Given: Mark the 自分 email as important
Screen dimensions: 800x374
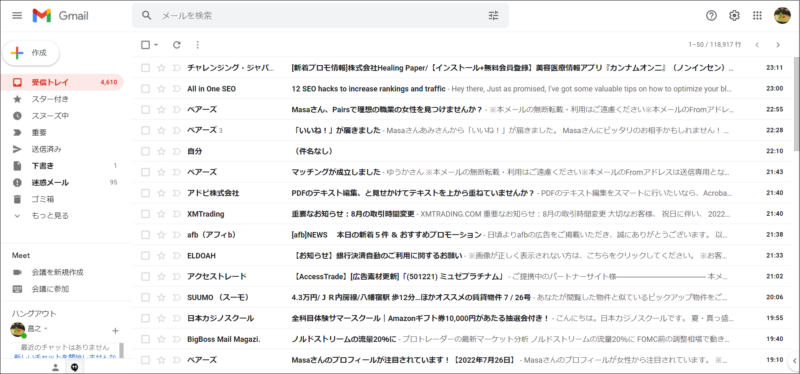Looking at the screenshot, I should (x=177, y=151).
